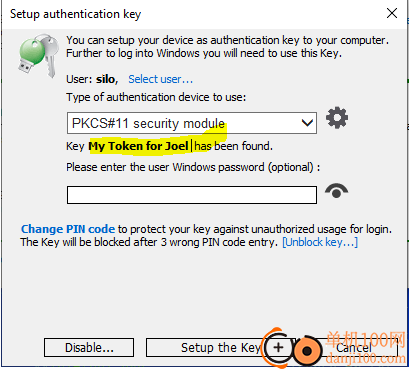The height and width of the screenshot is (369, 409).
Task: Open the Select user… link
Action: pos(160,79)
